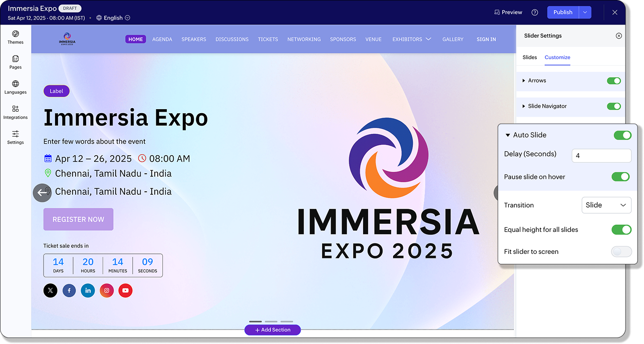The width and height of the screenshot is (644, 344).
Task: Click the Register Now button
Action: 78,219
